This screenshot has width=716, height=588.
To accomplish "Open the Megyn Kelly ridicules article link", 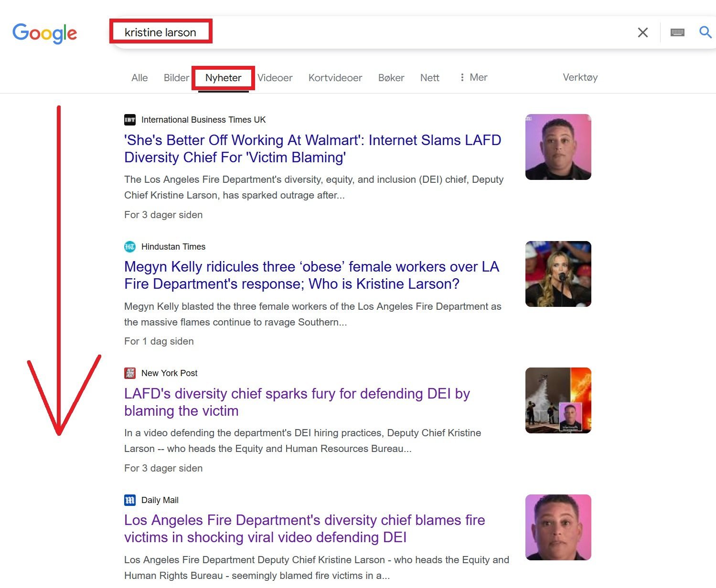I will tap(312, 275).
